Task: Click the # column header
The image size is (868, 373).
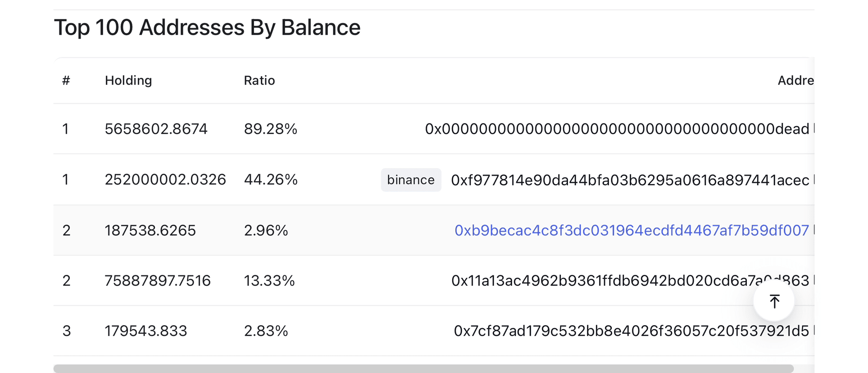Action: click(66, 81)
